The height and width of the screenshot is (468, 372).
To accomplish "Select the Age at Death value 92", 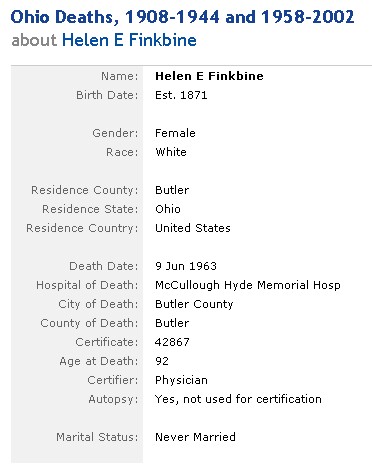I will 162,361.
